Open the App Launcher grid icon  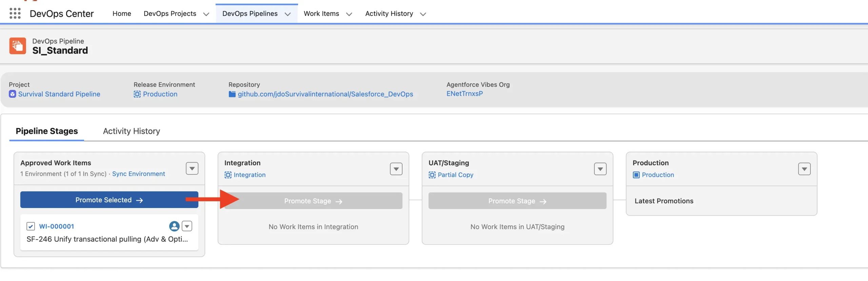[15, 14]
